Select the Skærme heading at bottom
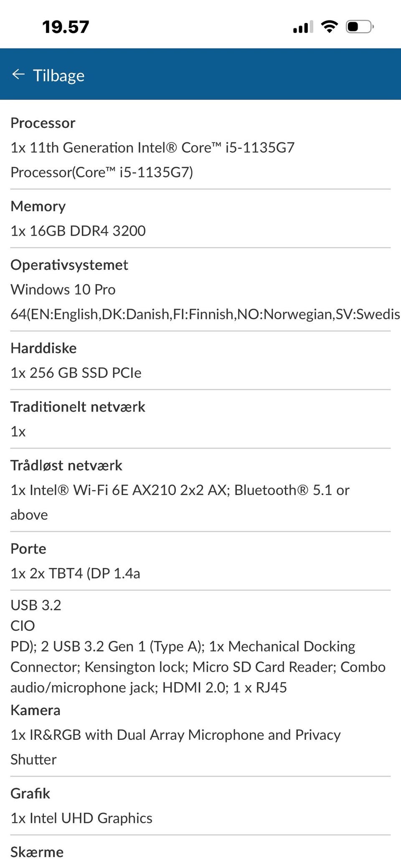401x868 pixels. [37, 852]
